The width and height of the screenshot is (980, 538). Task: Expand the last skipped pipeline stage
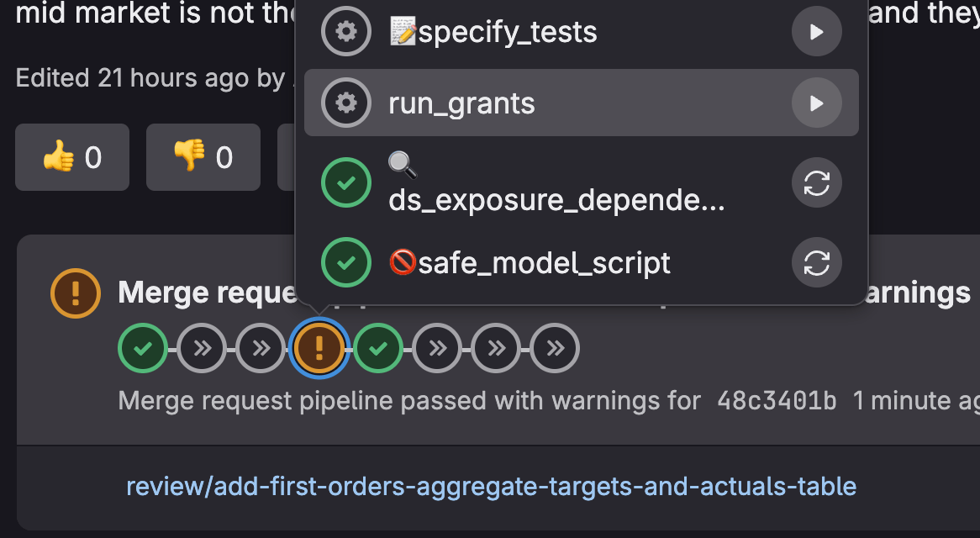555,348
